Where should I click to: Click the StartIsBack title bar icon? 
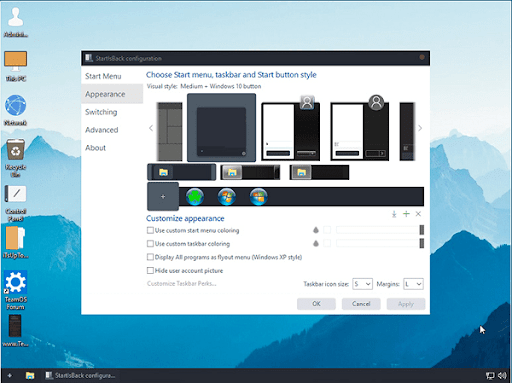pos(89,58)
